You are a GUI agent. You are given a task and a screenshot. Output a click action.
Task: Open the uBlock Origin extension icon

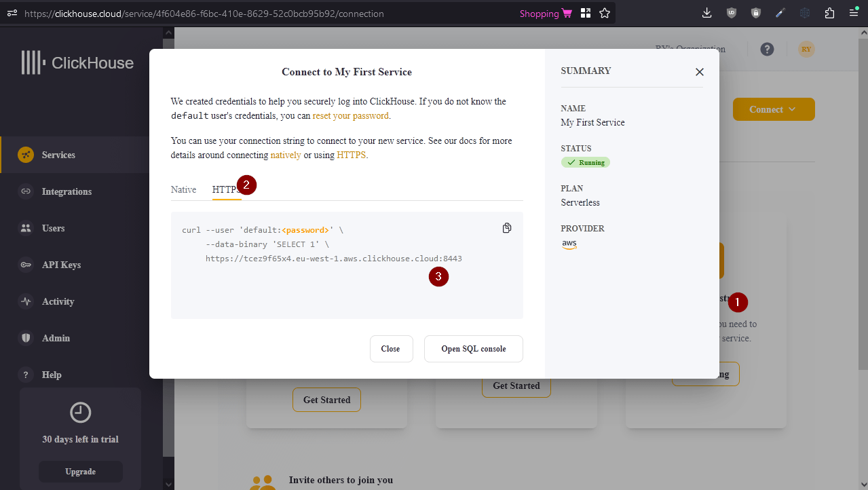[731, 13]
